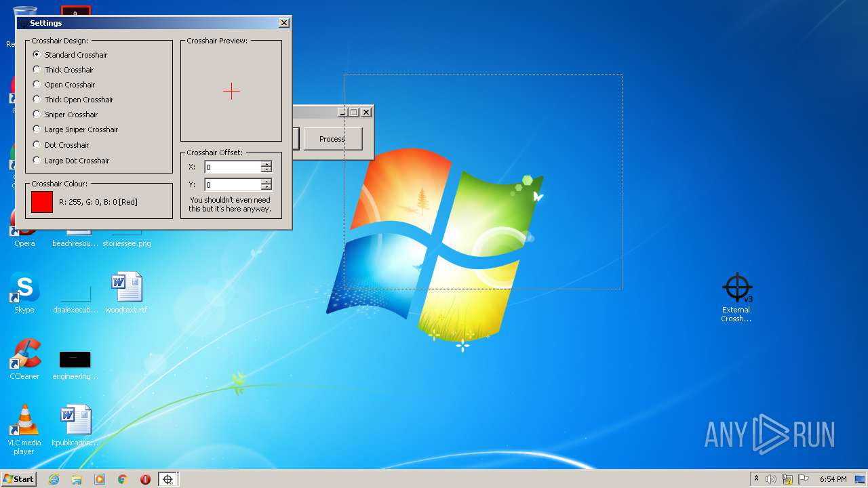Open Windows Media Player from taskbar
Image resolution: width=868 pixels, height=488 pixels.
[x=100, y=479]
